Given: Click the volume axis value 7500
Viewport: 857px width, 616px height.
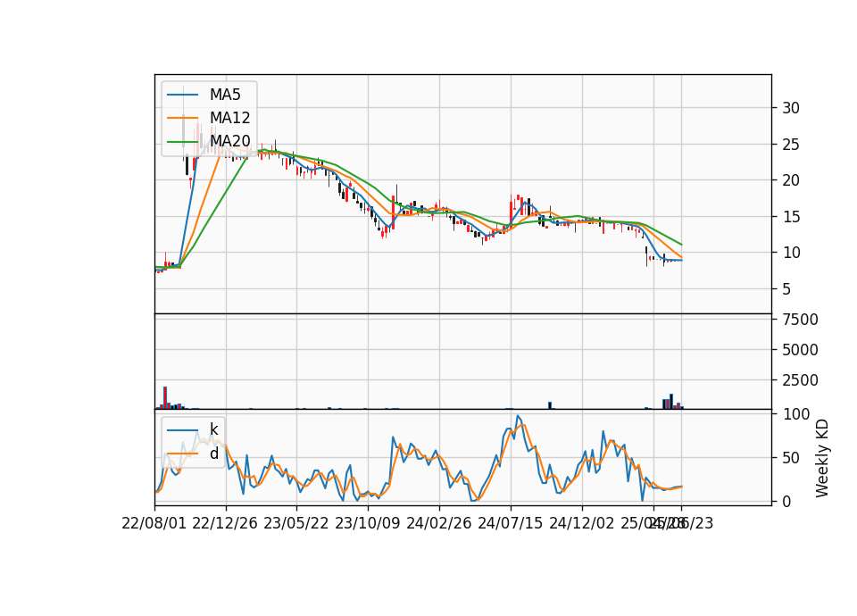Looking at the screenshot, I should coord(800,320).
